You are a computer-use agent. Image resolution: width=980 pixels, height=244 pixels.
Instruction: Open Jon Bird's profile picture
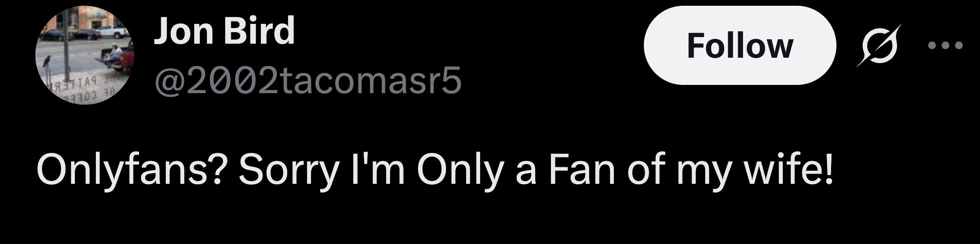pos(85,55)
